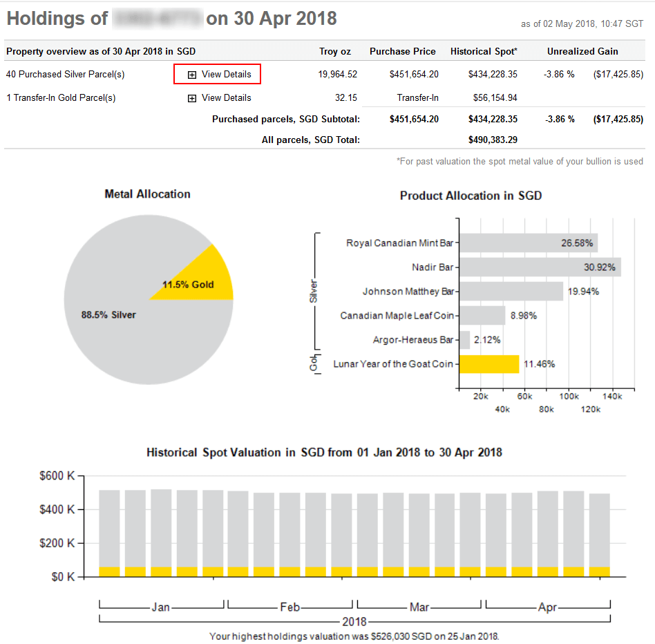Click the plus icon beside Silver Parcel View Details

click(x=192, y=75)
